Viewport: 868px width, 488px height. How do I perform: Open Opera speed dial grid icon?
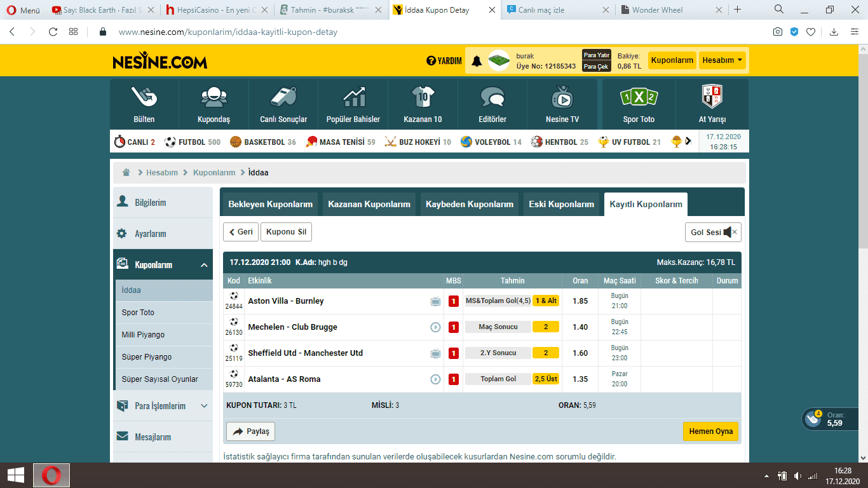tap(73, 31)
